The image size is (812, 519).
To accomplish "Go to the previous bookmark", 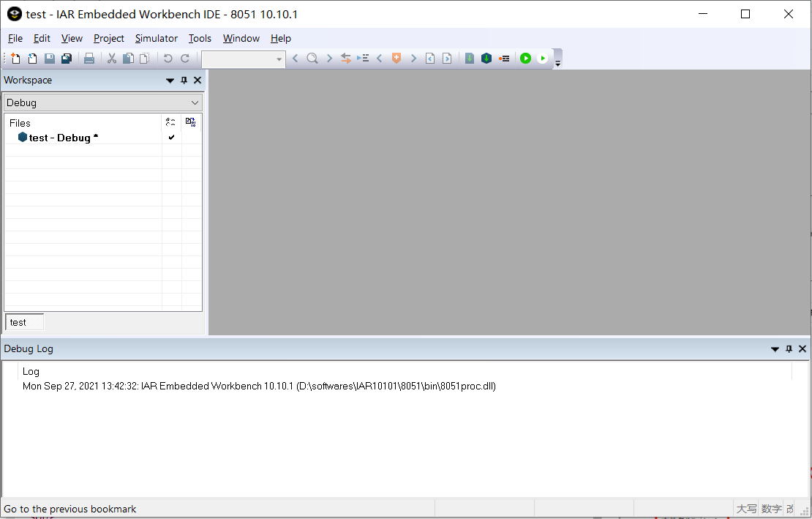I will coord(380,59).
